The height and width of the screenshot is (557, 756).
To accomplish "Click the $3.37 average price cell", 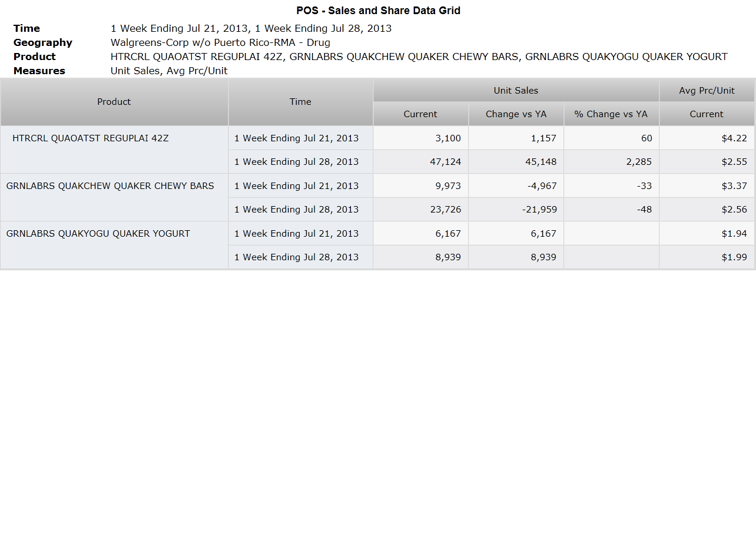I will (707, 185).
